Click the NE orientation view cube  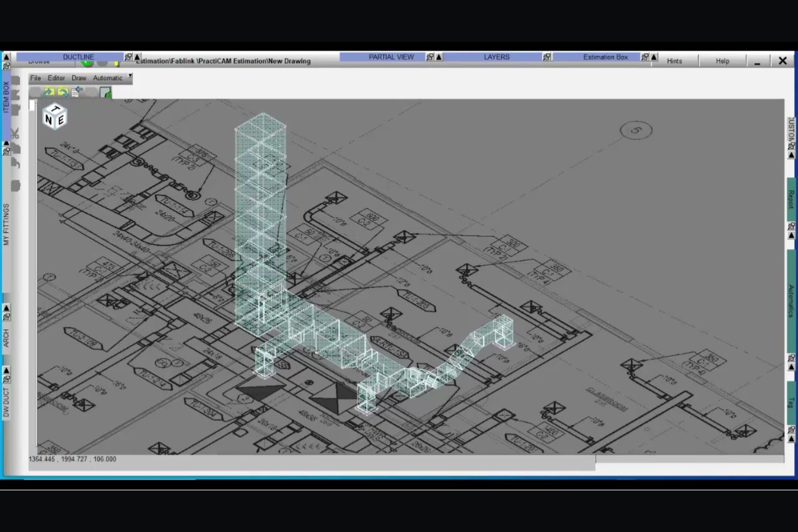coord(54,116)
